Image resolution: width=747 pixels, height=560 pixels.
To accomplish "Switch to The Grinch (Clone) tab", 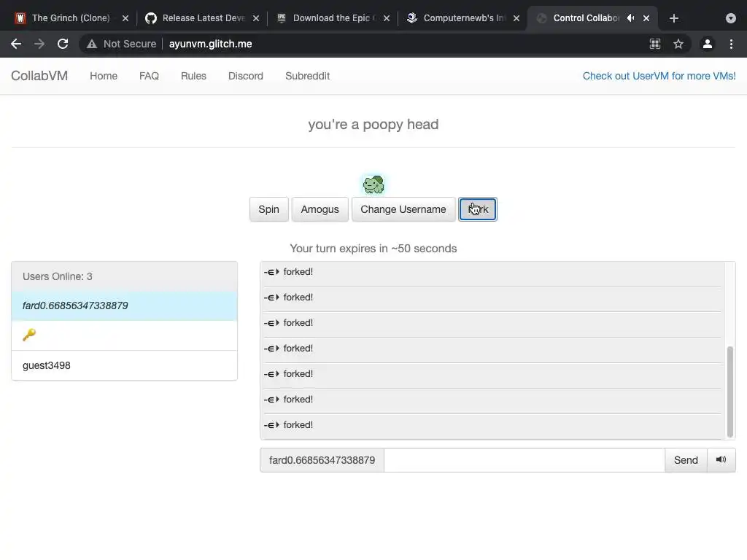I will click(70, 18).
